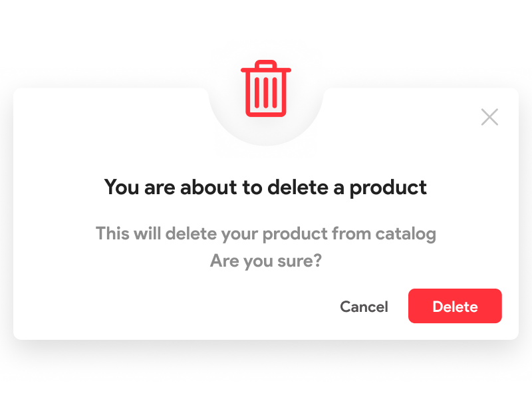Click the word "delete" in the bold heading
Viewport: 532px width, 399px height.
point(298,187)
